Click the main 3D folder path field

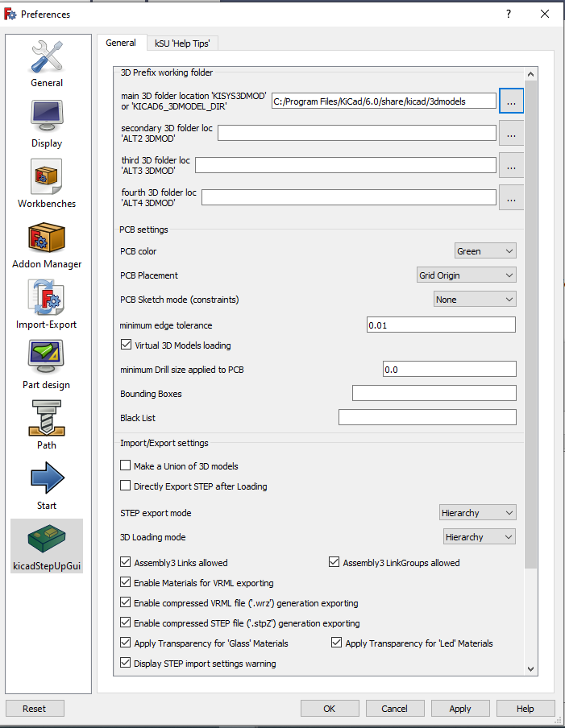(x=384, y=101)
